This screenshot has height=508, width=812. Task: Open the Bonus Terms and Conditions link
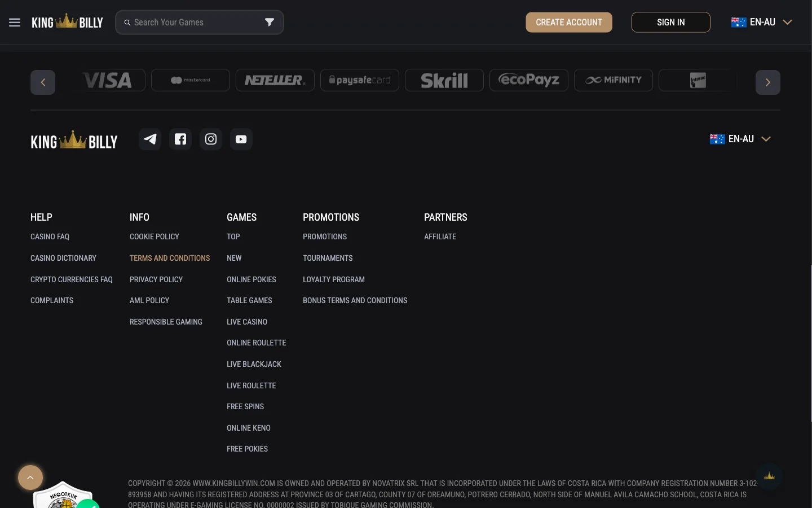click(x=355, y=300)
